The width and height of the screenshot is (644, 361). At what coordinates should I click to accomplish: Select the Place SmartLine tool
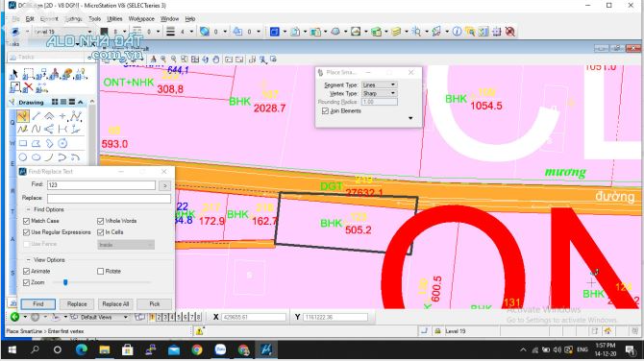(23, 116)
